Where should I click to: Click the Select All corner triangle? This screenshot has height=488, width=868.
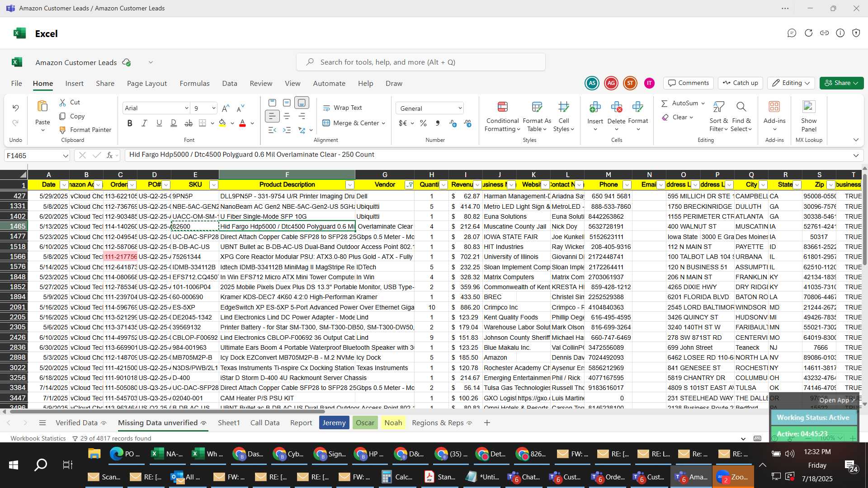(x=23, y=174)
